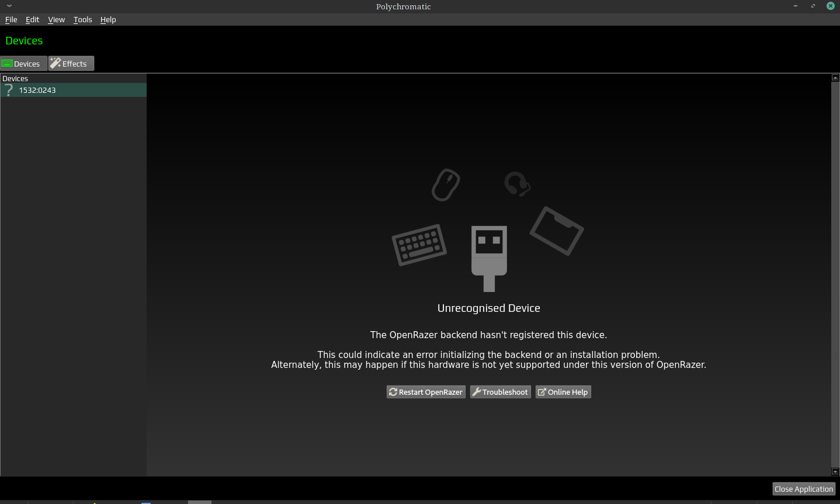Click the question mark icon beside 1532:0243
840x504 pixels.
(9, 90)
